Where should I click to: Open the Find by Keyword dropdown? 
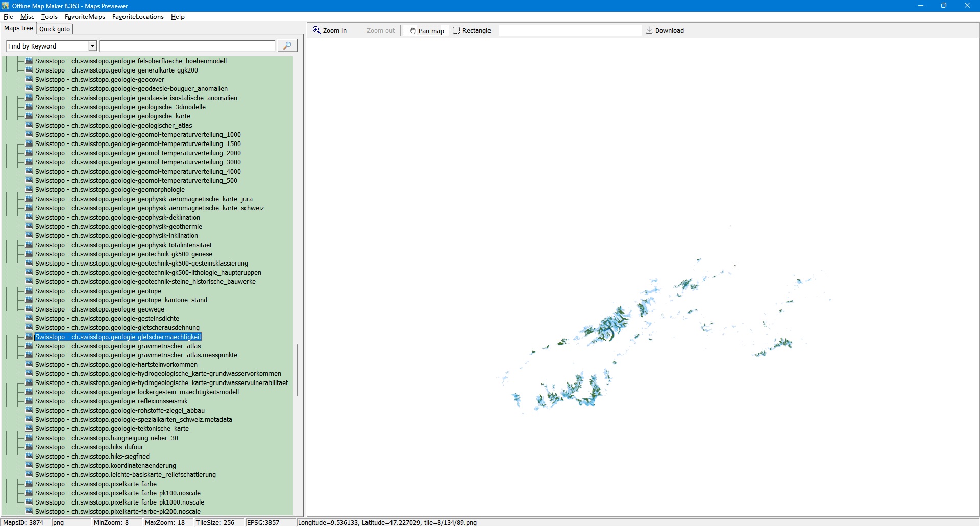click(x=92, y=46)
